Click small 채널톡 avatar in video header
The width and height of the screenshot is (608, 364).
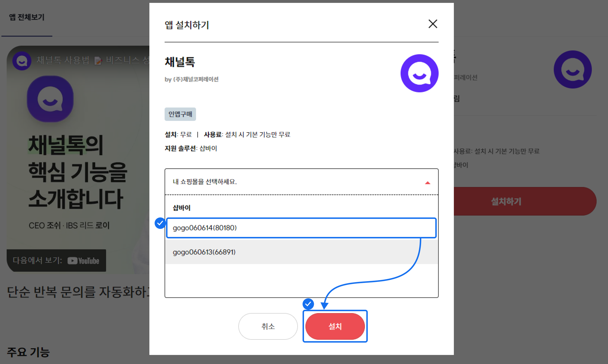(22, 61)
